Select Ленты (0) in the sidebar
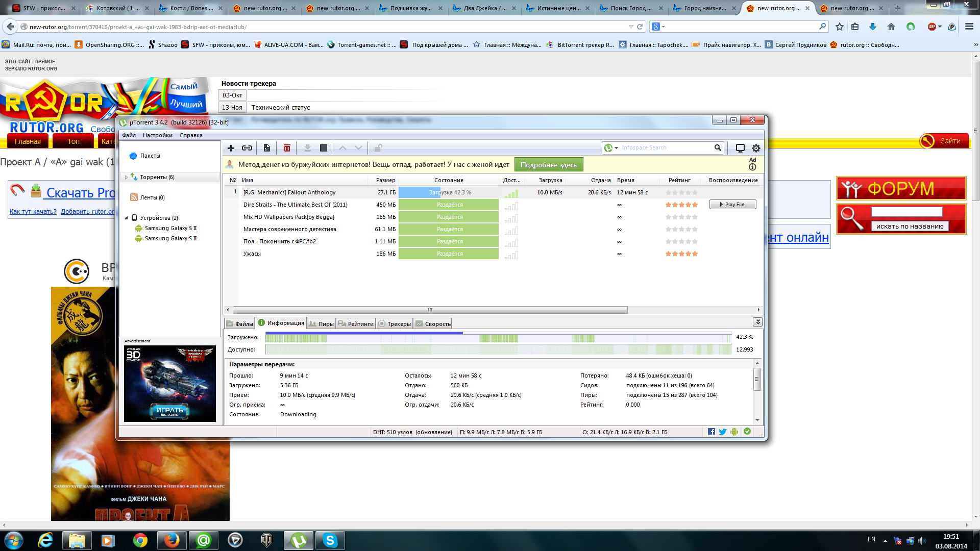Image resolution: width=980 pixels, height=551 pixels. pos(153,197)
